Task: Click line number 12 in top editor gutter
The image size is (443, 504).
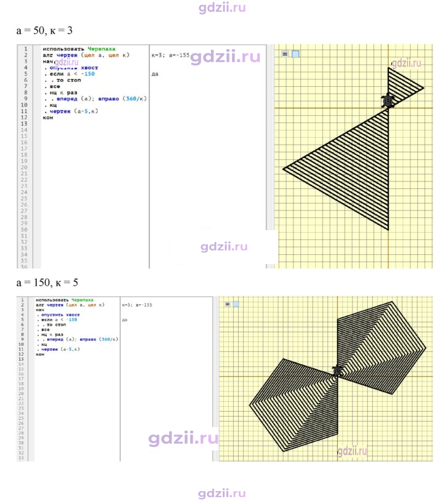Action: pyautogui.click(x=25, y=118)
